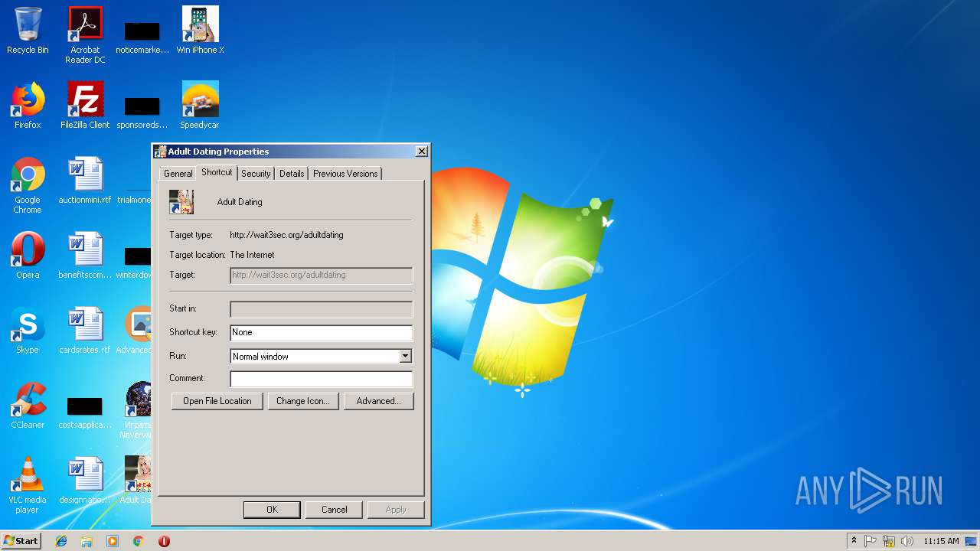This screenshot has height=551, width=980.
Task: Select the designnatio document icon
Action: (x=85, y=481)
